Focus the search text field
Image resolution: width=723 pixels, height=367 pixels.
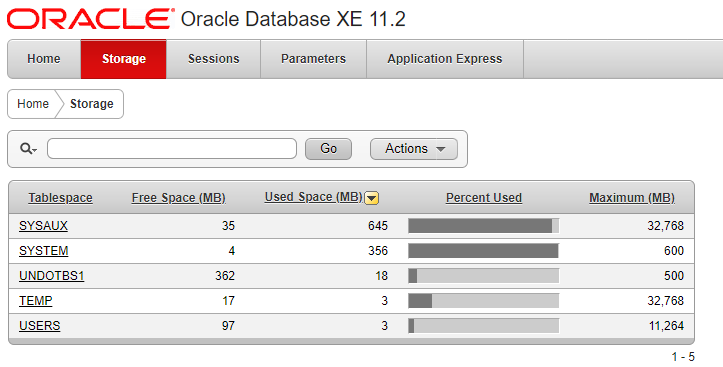172,148
